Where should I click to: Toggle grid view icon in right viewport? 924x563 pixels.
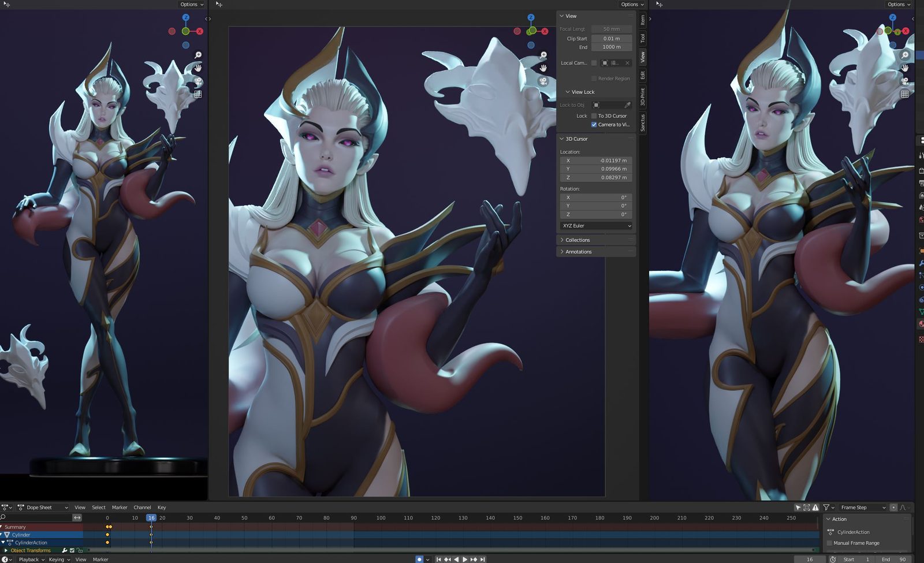(x=905, y=94)
